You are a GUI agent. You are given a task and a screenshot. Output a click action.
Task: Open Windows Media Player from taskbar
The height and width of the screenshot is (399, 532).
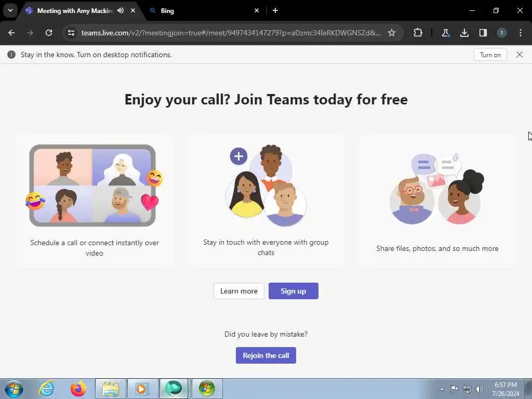click(142, 389)
